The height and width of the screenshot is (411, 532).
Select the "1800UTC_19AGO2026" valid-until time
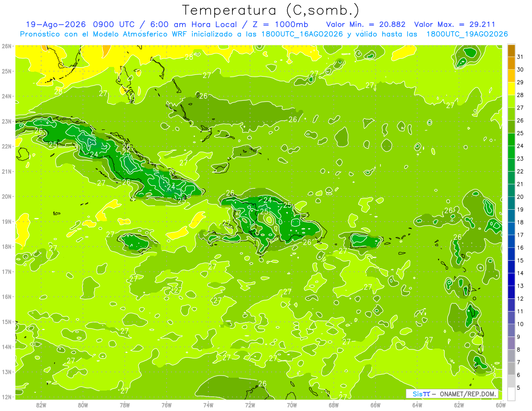pyautogui.click(x=467, y=34)
